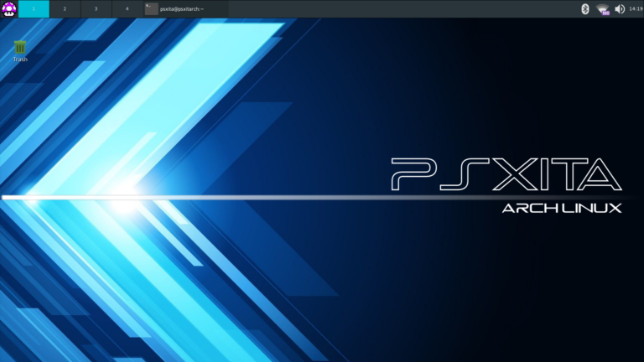Image resolution: width=644 pixels, height=362 pixels.
Task: Switch to workspace 2
Action: 65,8
